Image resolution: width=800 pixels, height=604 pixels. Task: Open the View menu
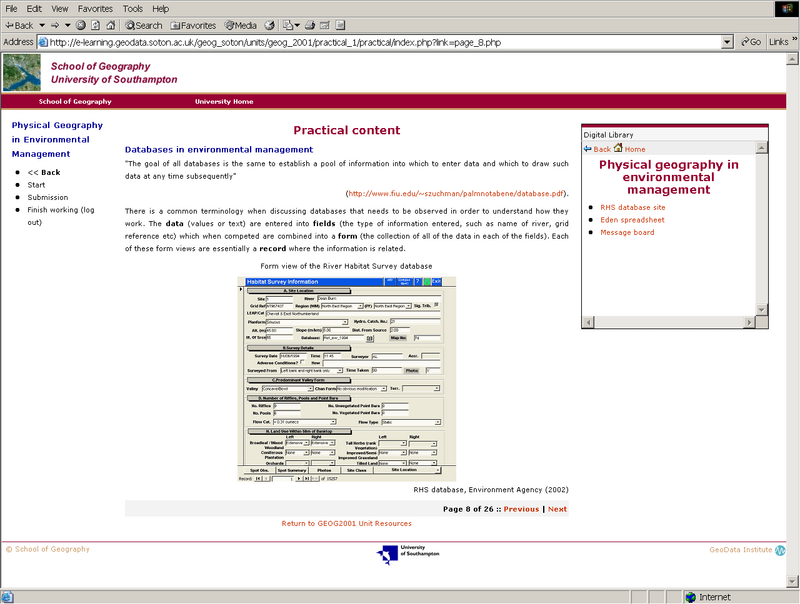[x=60, y=9]
